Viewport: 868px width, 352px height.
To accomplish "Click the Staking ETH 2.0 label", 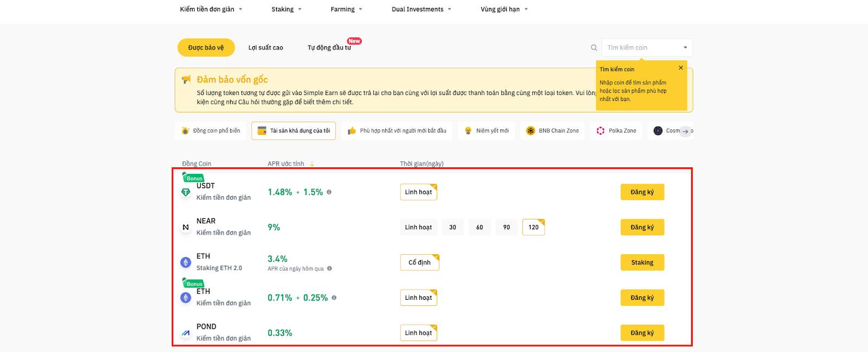I will (x=219, y=268).
